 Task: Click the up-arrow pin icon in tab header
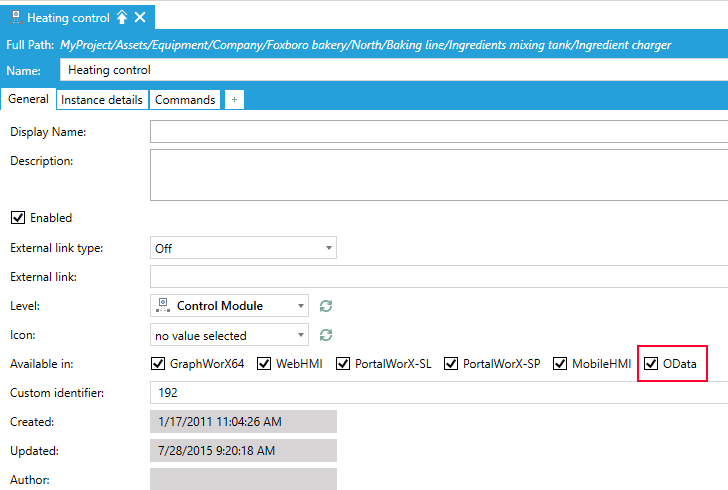coord(122,17)
